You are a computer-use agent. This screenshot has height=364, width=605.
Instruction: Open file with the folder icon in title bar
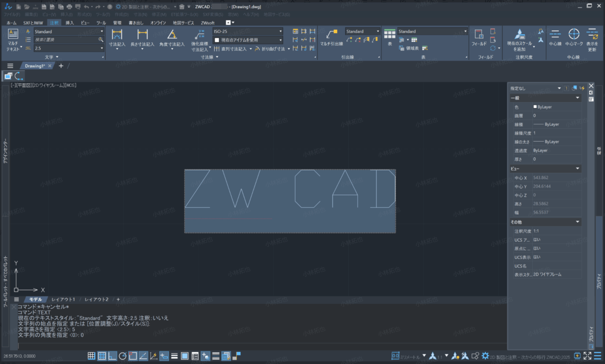(x=27, y=7)
